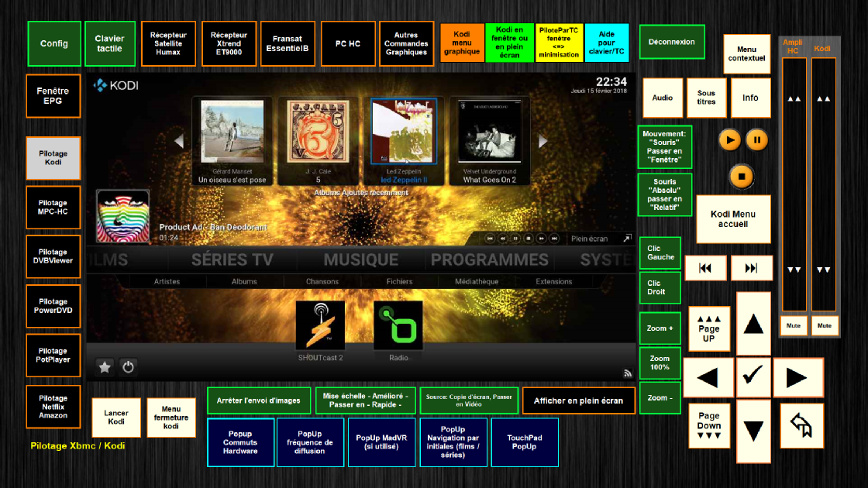Open Artistes submenu item

tap(167, 282)
